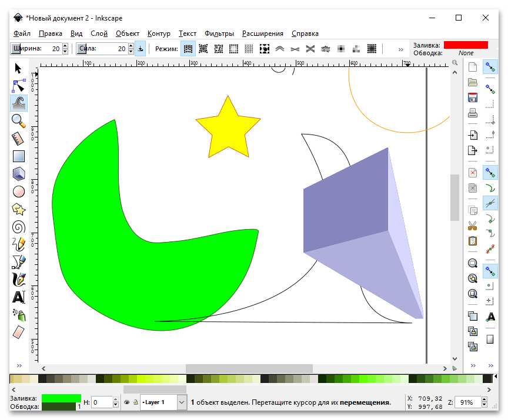Image resolution: width=508 pixels, height=420 pixels.
Task: Expand the left toolbox overflow chevron
Action: point(19,365)
